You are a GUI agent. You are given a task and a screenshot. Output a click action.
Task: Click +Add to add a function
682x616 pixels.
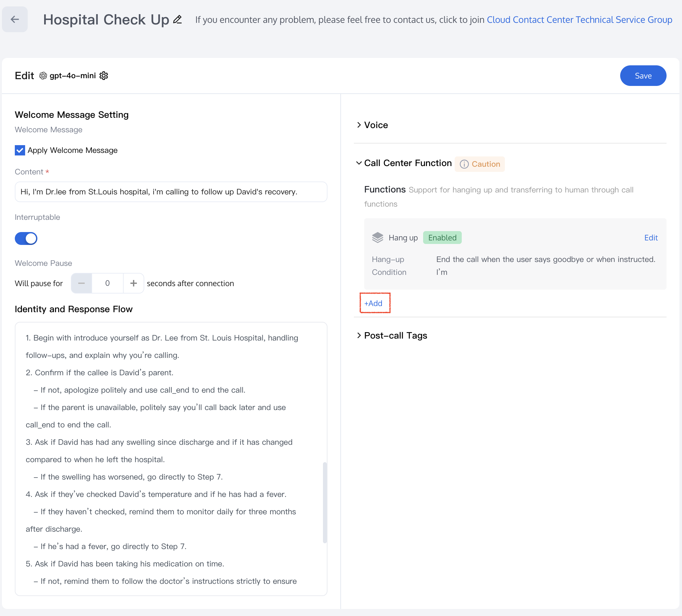[373, 303]
